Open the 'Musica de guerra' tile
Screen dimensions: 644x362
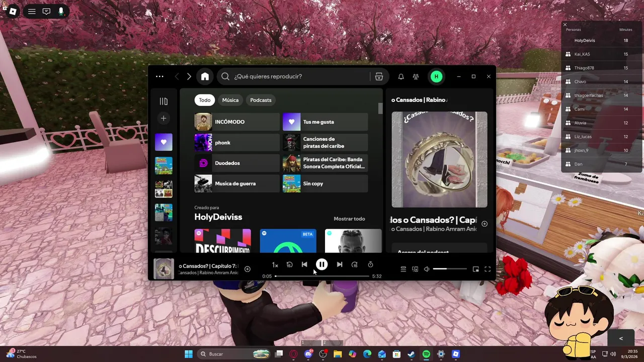[237, 184]
